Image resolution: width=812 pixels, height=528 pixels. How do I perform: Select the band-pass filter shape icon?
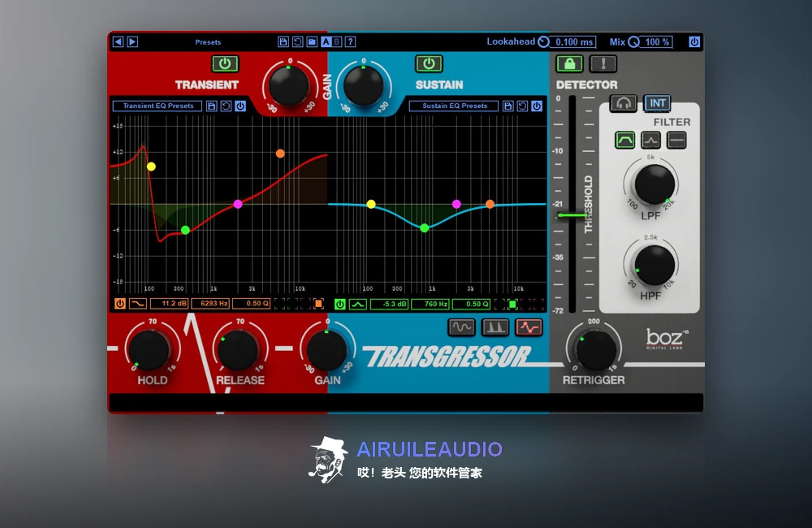[625, 140]
